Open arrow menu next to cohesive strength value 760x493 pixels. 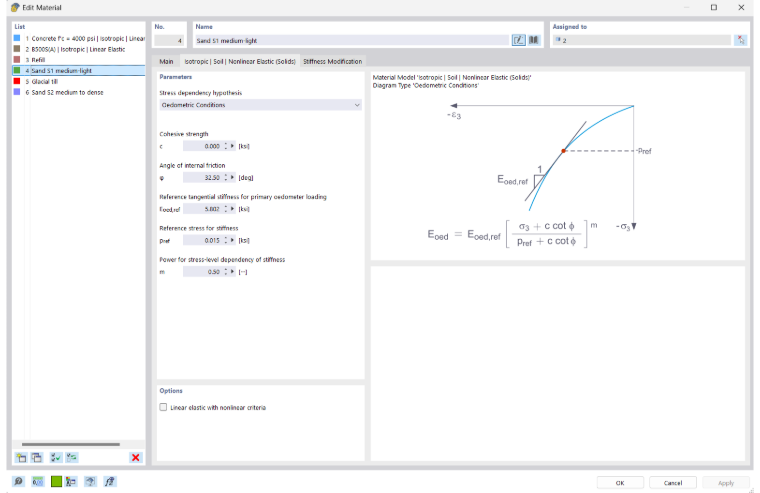coord(232,146)
